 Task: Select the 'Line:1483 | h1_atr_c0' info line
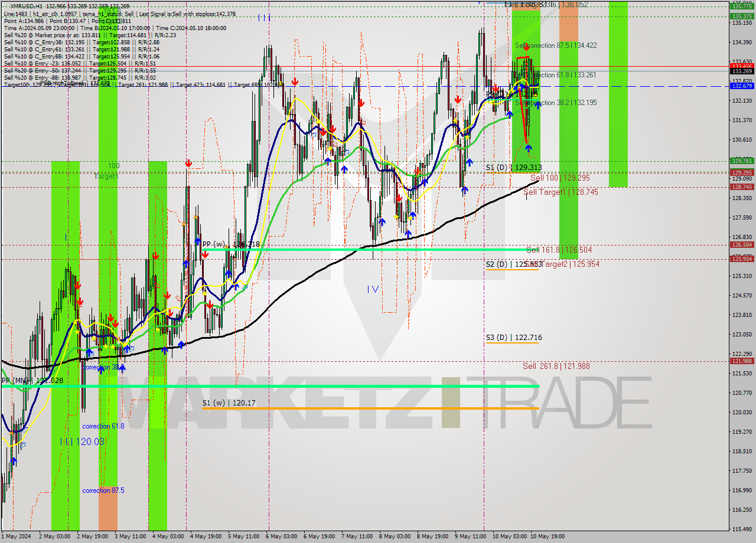[119, 14]
